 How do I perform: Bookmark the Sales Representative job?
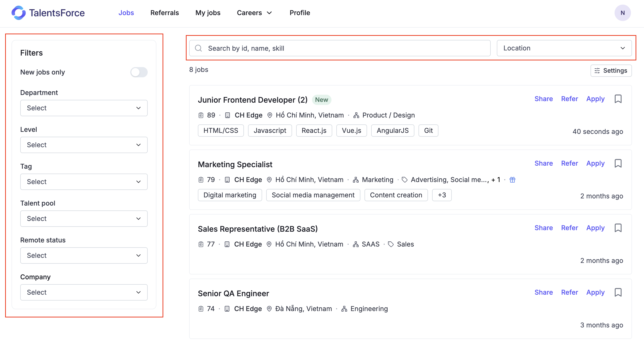click(618, 228)
